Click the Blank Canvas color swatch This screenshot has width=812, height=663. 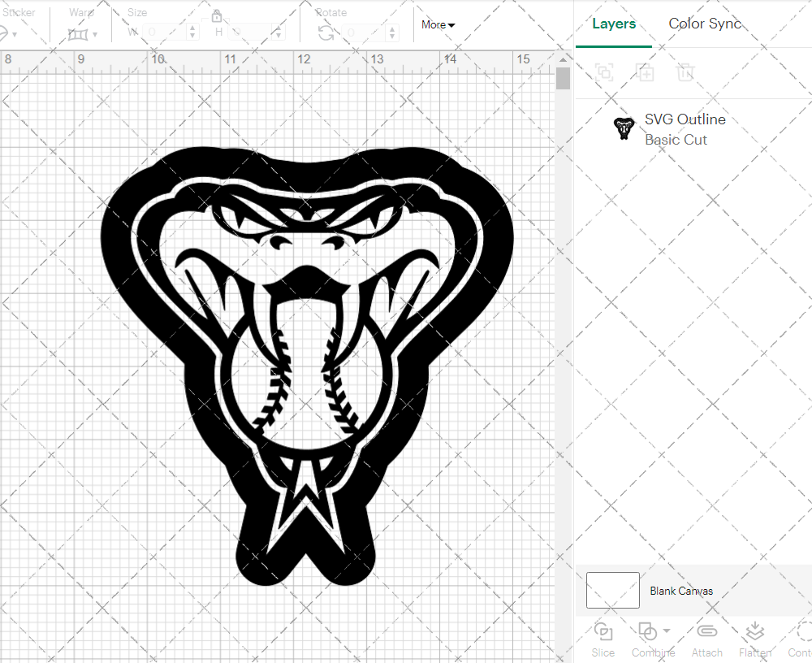(x=612, y=590)
